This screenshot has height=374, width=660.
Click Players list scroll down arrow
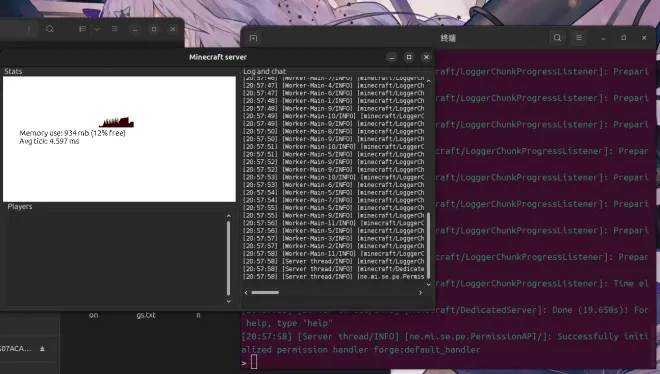click(x=229, y=301)
